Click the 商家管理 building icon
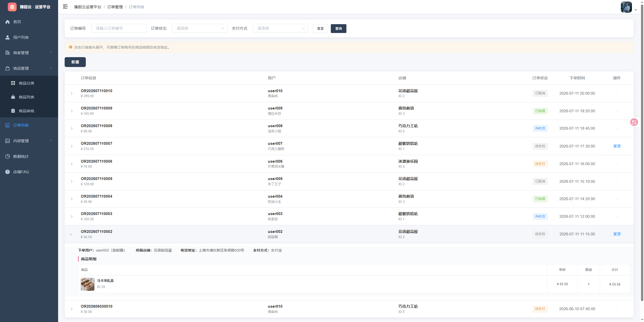 (x=8, y=53)
